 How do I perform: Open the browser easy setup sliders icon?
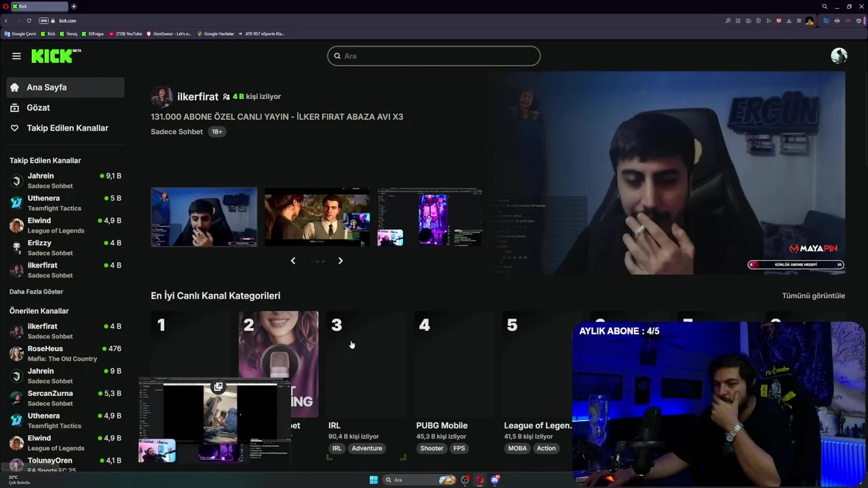[x=800, y=20]
